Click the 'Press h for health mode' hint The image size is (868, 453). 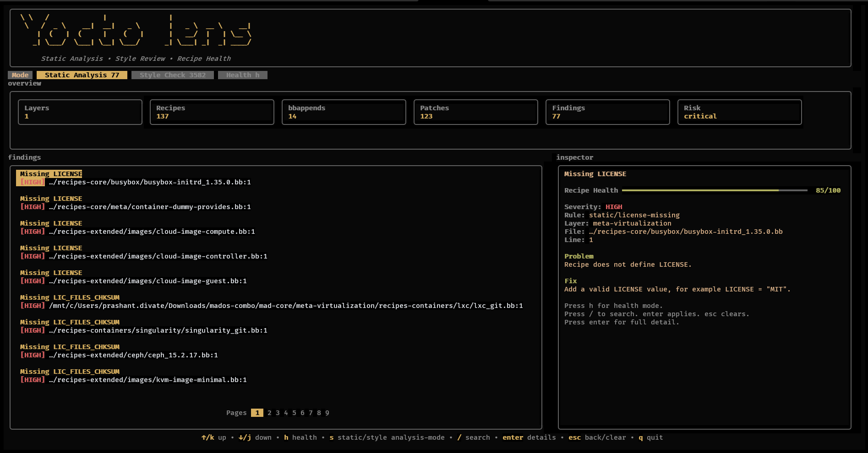coord(613,306)
